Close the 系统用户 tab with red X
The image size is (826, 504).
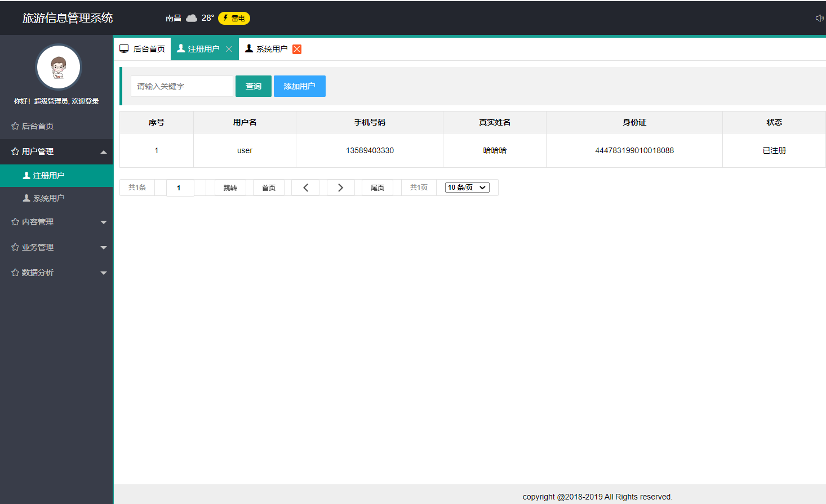coord(297,49)
